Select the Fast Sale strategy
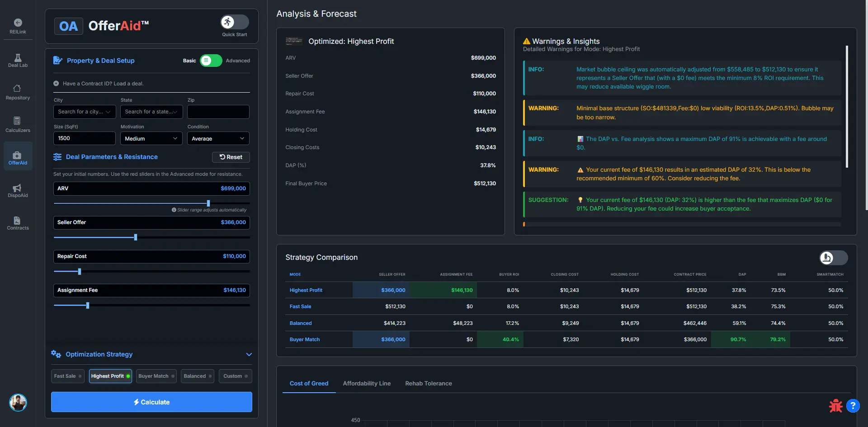The image size is (868, 427). tap(68, 376)
